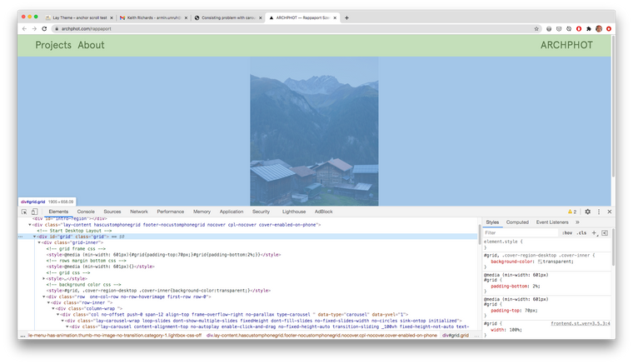Open the Security panel tab
This screenshot has height=364, width=633.
261,212
